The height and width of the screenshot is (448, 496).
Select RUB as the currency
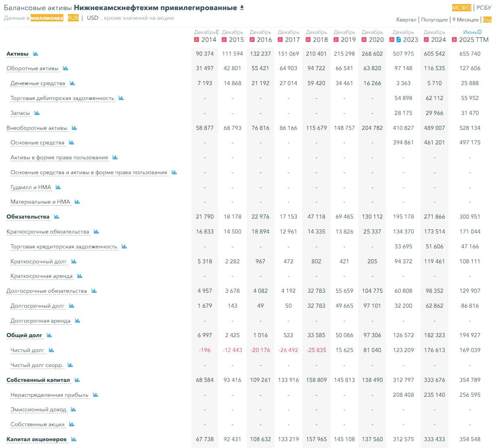(73, 18)
